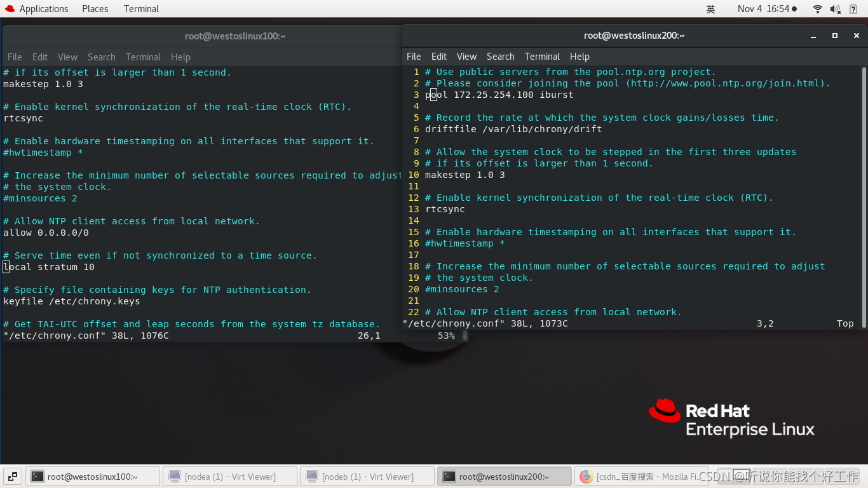
Task: Open Edit menu in westoslinux100 terminal
Action: pyautogui.click(x=40, y=57)
